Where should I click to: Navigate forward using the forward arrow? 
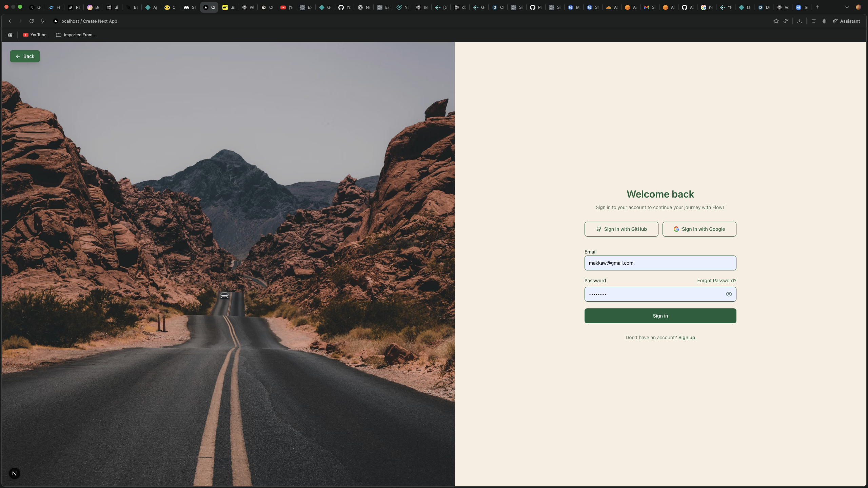pyautogui.click(x=20, y=21)
